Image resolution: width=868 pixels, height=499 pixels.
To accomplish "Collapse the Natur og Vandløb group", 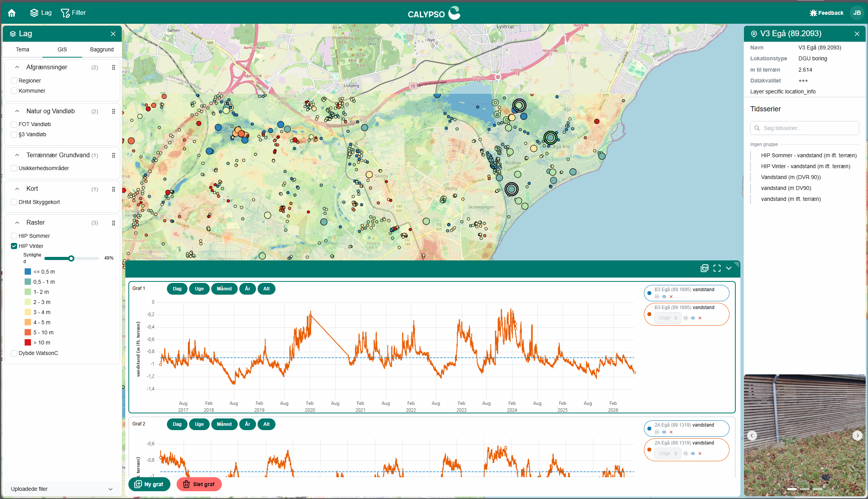I will [17, 111].
